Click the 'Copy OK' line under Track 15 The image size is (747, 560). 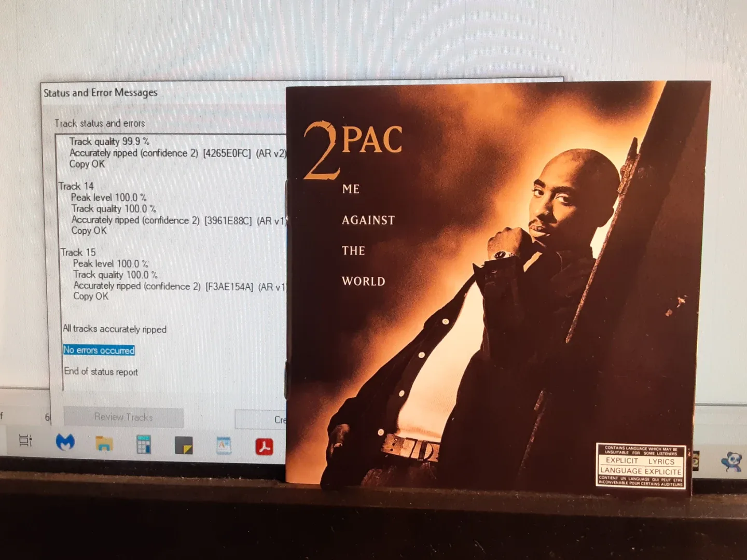(90, 296)
